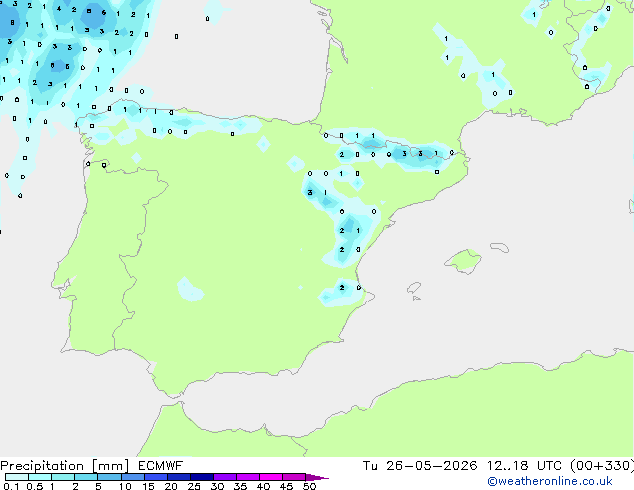Click the '10' legend scale label
634x490 pixels.
click(x=125, y=486)
